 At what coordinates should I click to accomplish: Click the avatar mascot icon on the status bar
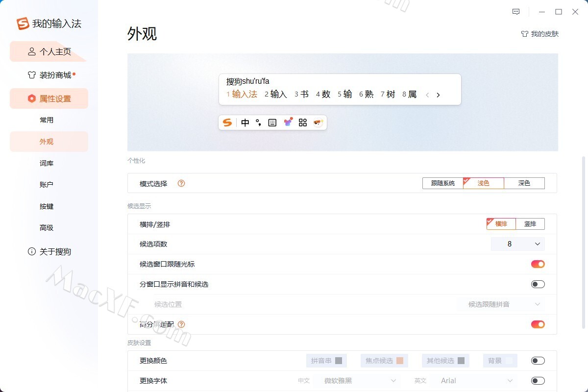pos(318,122)
